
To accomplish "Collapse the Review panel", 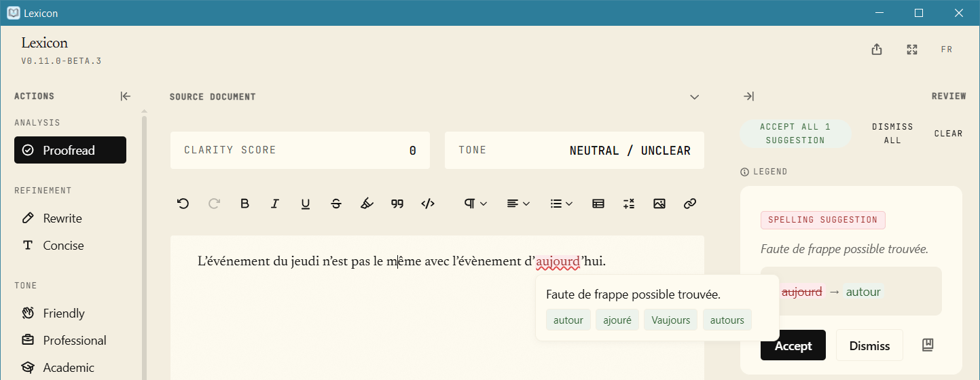I will pos(748,96).
